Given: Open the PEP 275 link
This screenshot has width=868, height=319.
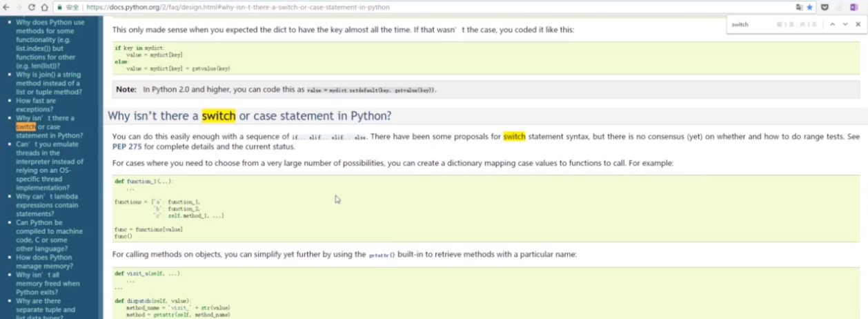Looking at the screenshot, I should pos(127,147).
